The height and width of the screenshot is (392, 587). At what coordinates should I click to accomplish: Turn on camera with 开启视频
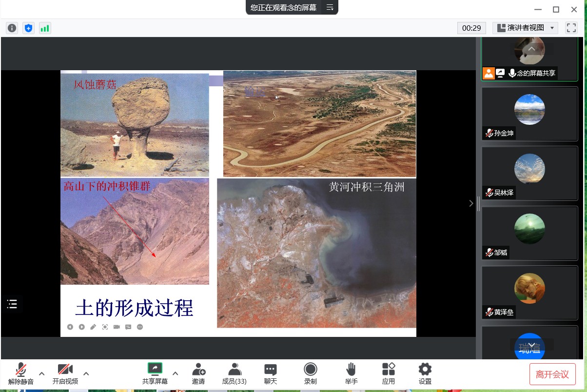pos(65,373)
